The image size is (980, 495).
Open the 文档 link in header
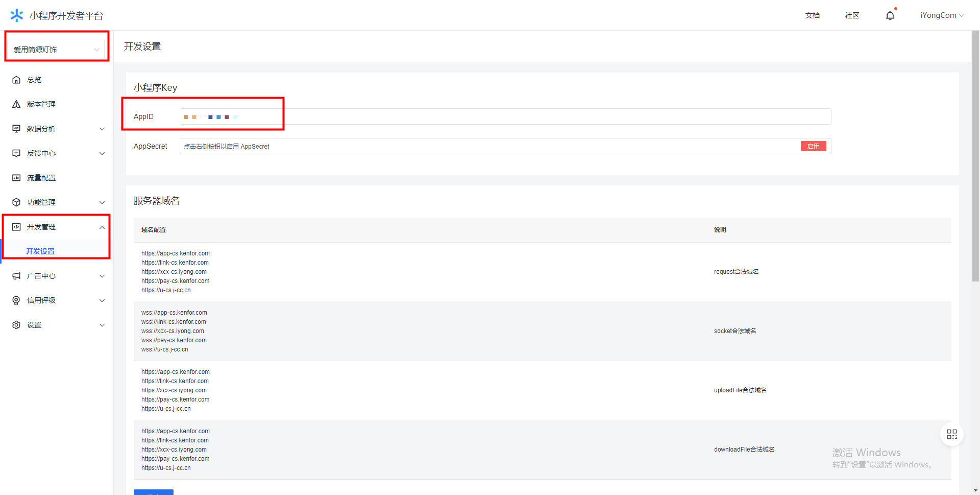812,16
